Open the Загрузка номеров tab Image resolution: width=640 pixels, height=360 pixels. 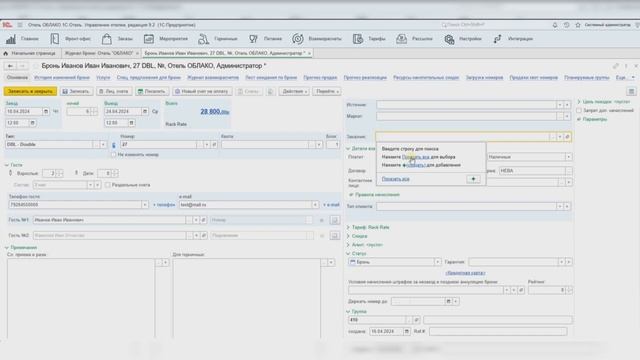pyautogui.click(x=484, y=77)
